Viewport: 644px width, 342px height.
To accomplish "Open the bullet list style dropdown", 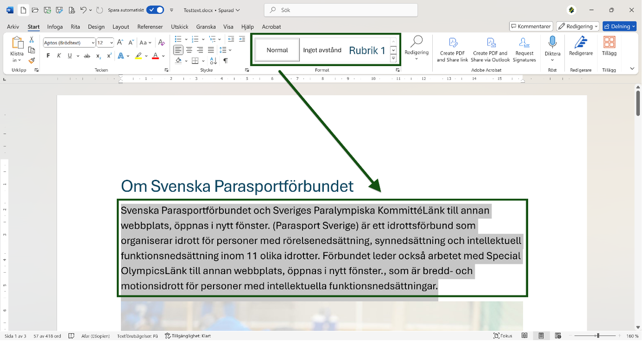I will pyautogui.click(x=186, y=39).
